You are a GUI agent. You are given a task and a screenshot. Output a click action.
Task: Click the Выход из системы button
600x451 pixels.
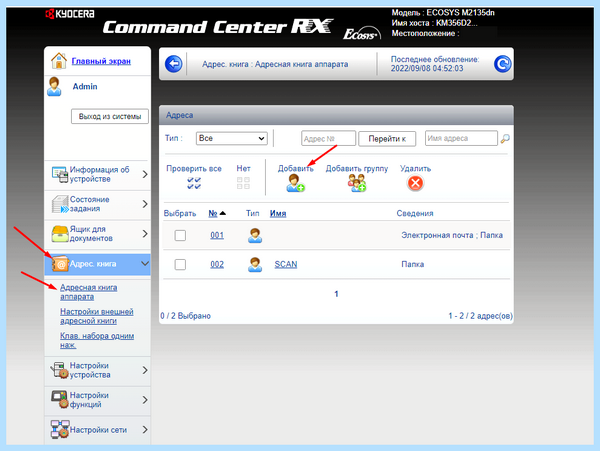pyautogui.click(x=110, y=116)
